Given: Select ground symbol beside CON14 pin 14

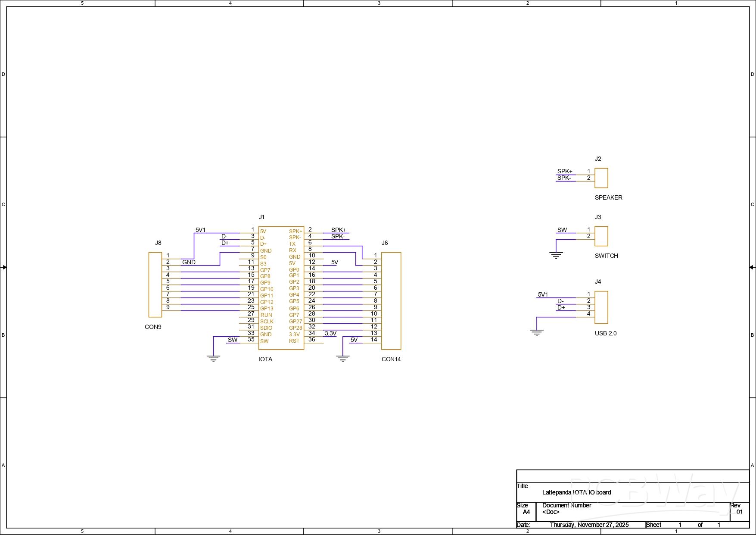Looking at the screenshot, I should point(342,359).
